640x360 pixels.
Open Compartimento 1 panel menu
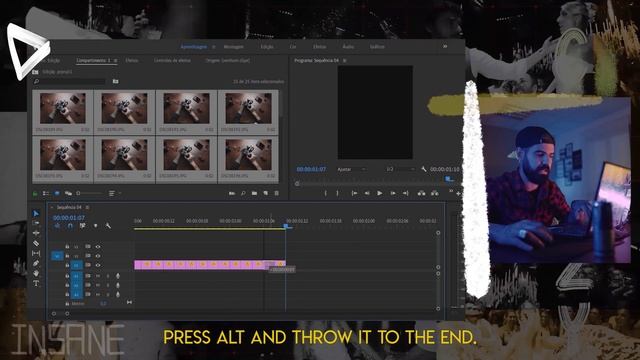(116, 60)
